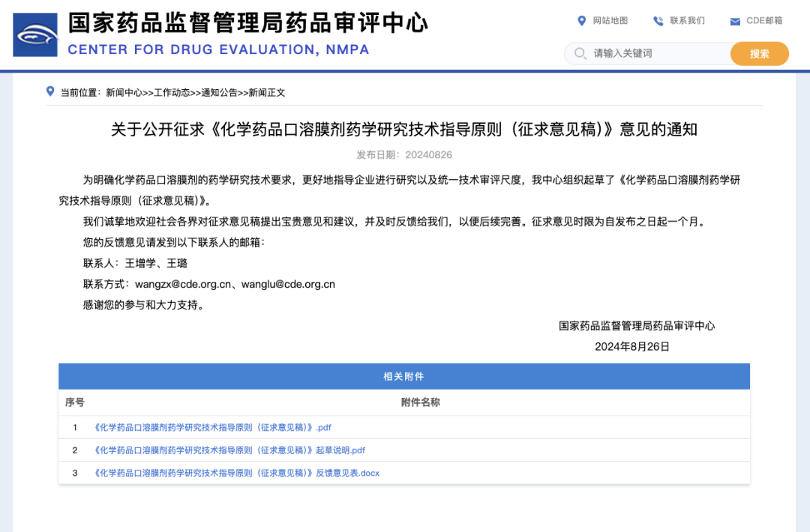Click the breadcrumb location pin icon
810x532 pixels.
49,92
